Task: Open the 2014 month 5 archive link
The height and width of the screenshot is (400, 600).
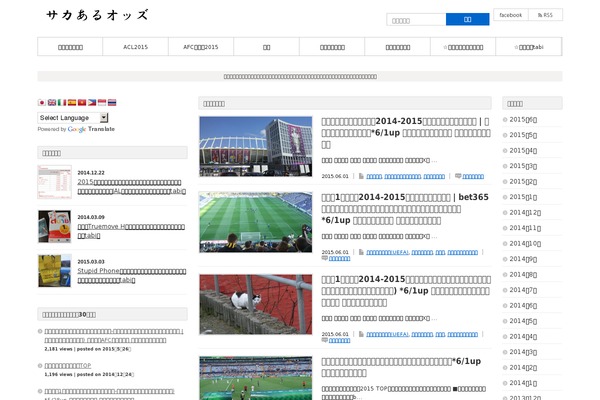Action: pos(523,321)
